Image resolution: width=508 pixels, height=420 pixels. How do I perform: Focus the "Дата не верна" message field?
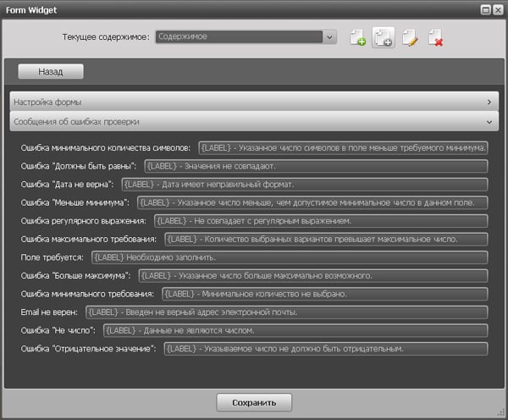coord(305,185)
